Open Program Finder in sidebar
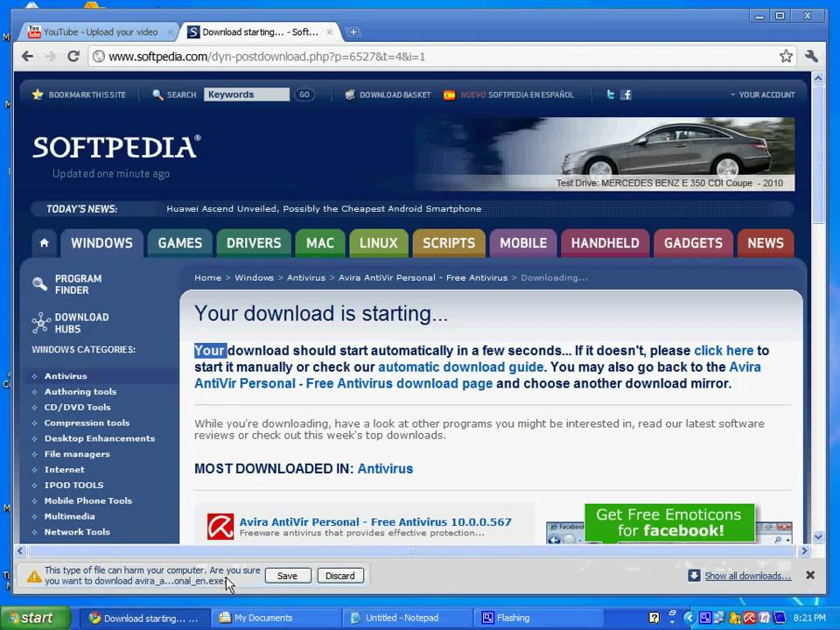840x630 pixels. point(67,284)
